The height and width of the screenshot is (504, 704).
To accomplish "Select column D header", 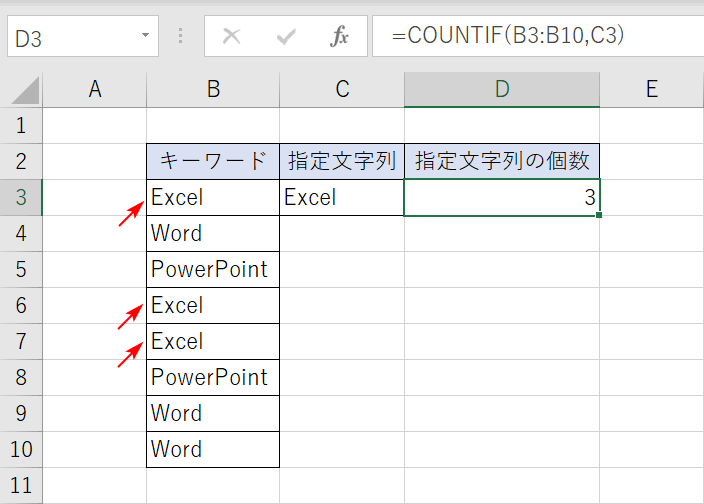I will click(x=502, y=89).
